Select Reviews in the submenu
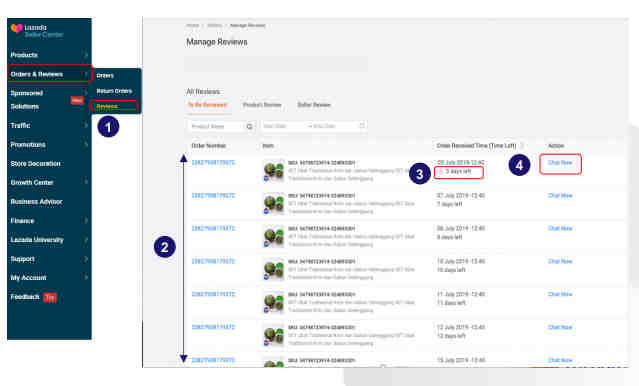The width and height of the screenshot is (639, 386). (107, 106)
